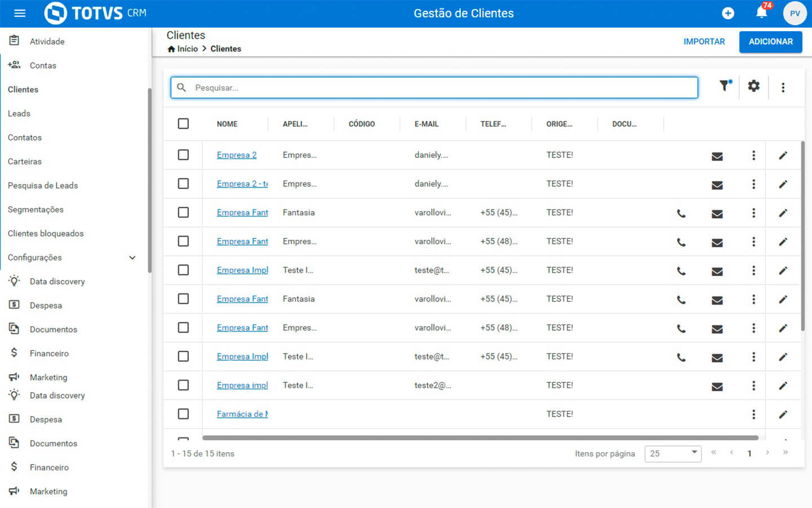Select the checkbox for Farmácia row

tap(183, 414)
